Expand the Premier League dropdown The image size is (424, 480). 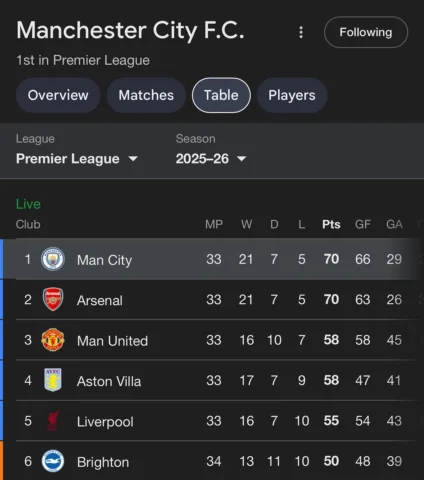(x=77, y=159)
